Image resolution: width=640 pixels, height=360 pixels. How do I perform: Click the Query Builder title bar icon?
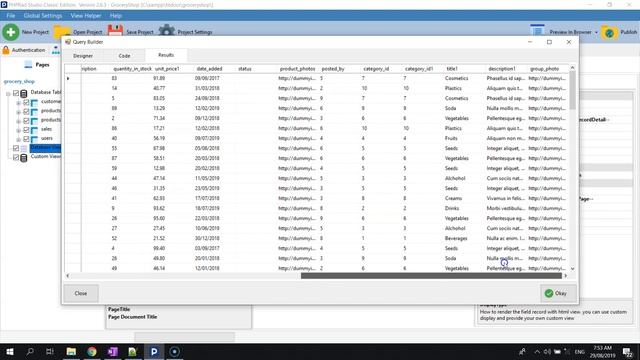tap(68, 42)
